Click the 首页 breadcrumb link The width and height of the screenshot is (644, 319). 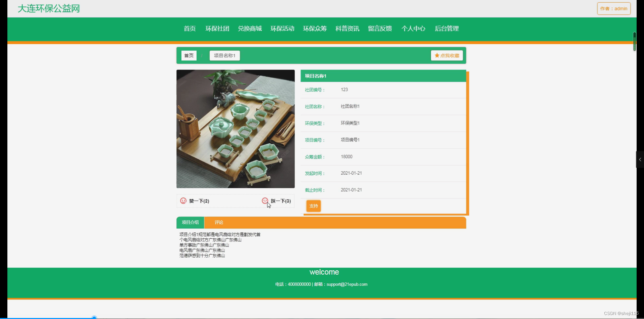point(189,55)
